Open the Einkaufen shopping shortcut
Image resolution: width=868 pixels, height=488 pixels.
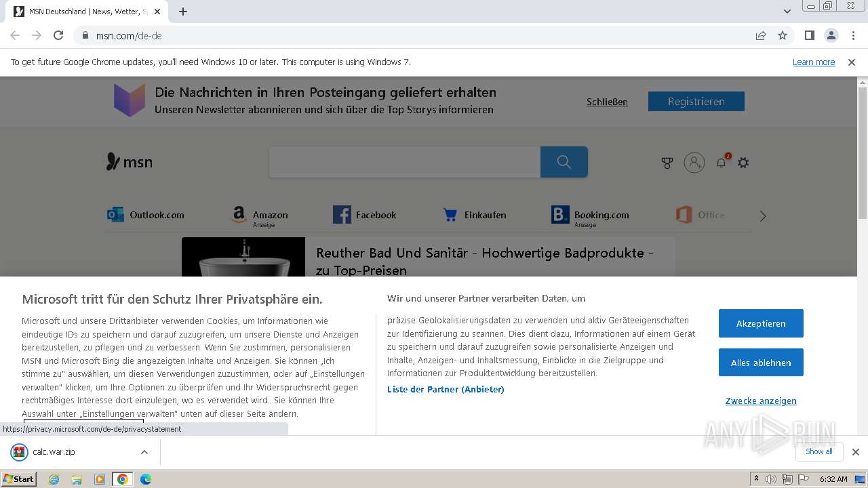click(x=474, y=215)
